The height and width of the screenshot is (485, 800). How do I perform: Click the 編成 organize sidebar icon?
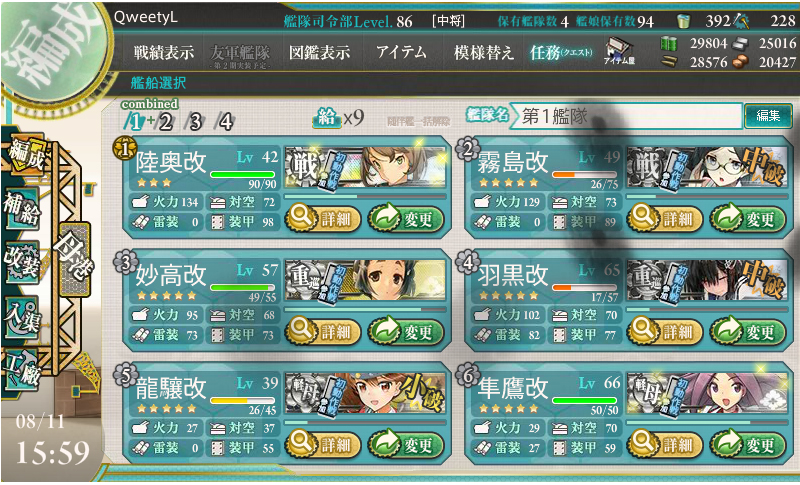click(26, 152)
